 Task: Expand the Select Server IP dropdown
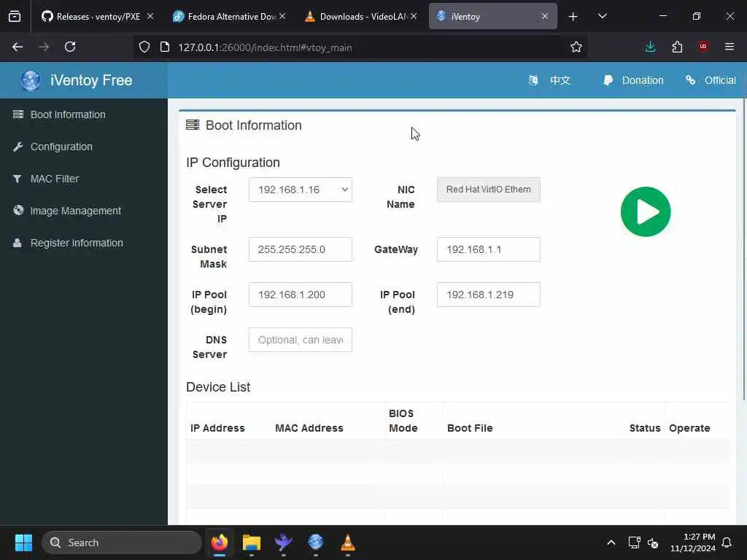[x=300, y=190]
